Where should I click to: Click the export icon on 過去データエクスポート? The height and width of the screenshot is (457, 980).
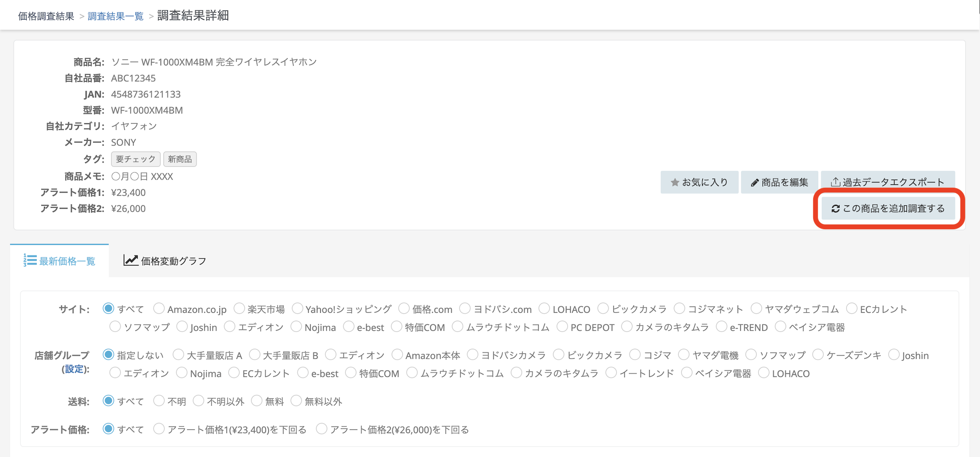point(835,182)
